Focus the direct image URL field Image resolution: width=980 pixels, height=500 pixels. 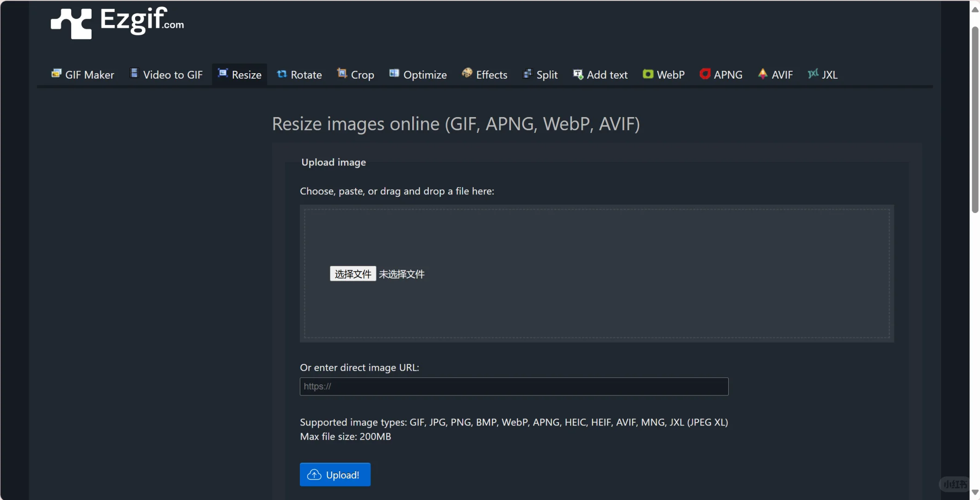click(514, 387)
